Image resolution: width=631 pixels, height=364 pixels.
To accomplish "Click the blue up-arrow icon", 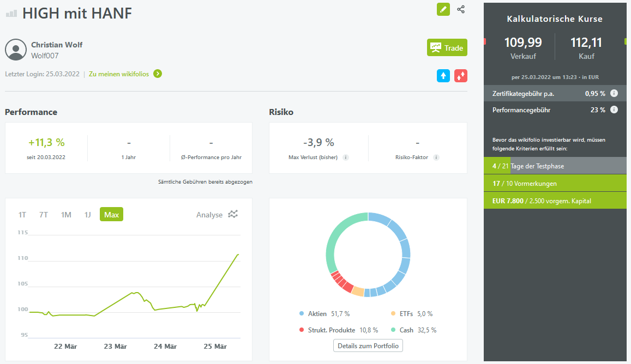I will pyautogui.click(x=443, y=76).
